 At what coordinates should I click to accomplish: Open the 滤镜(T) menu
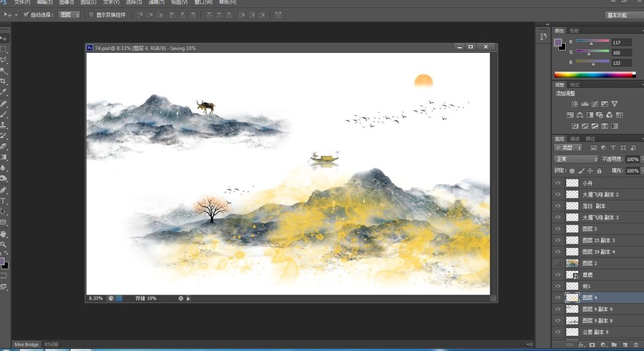coord(157,2)
